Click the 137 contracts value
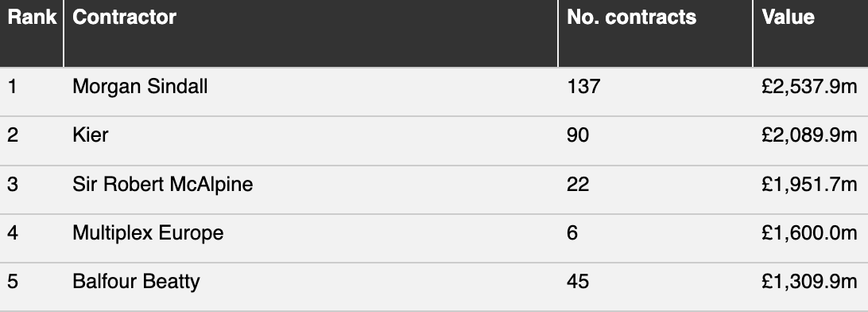The height and width of the screenshot is (312, 868). (583, 87)
